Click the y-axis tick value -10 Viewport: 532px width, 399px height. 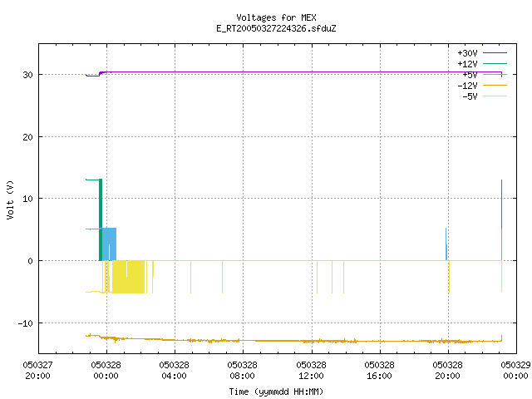(26, 323)
